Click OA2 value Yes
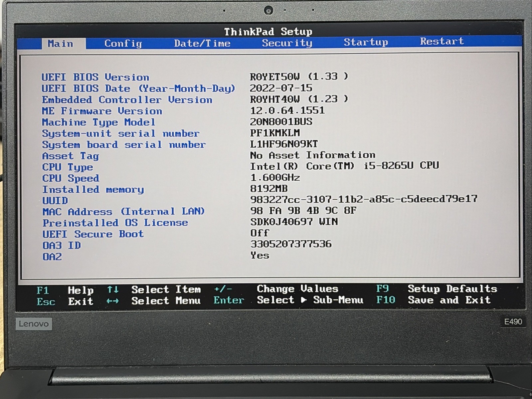This screenshot has height=399, width=532. [260, 256]
